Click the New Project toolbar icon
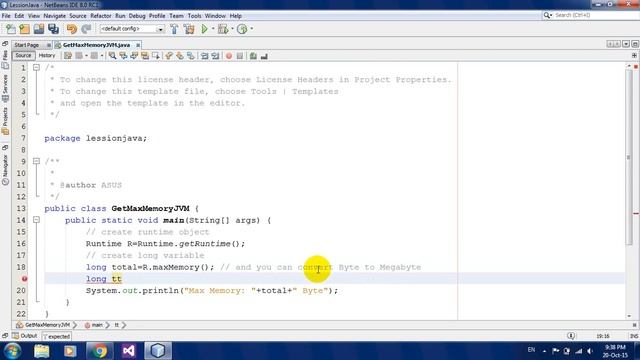The image size is (640, 360). coord(24,29)
